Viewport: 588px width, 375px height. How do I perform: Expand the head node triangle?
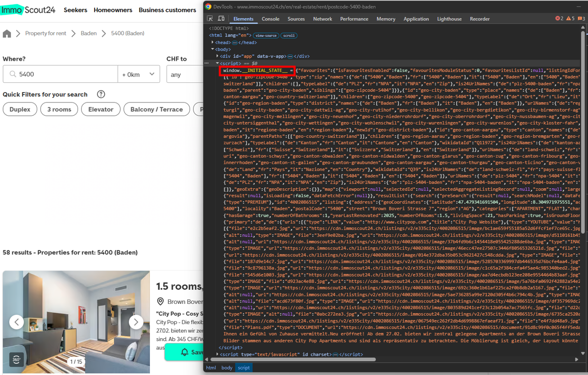pos(213,43)
